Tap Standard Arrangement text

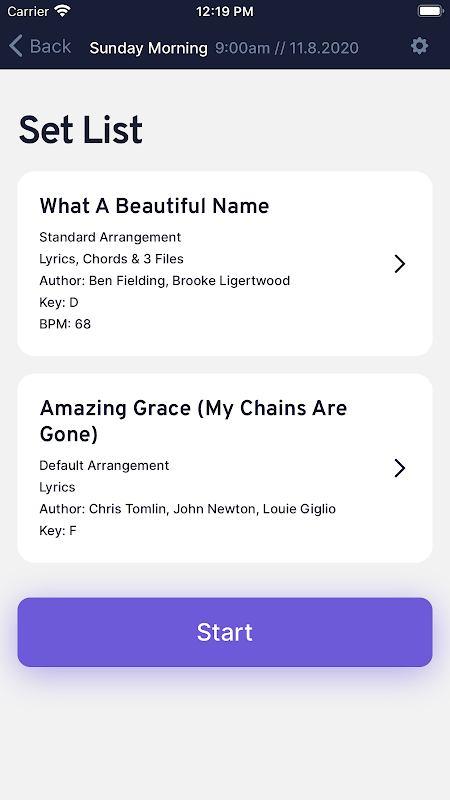pyautogui.click(x=110, y=237)
